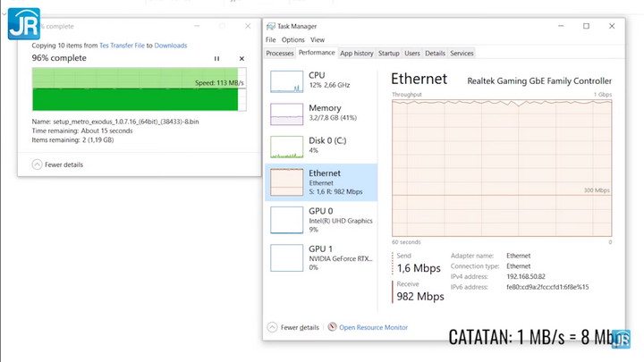Switch to the App history tab
Image resolution: width=644 pixels, height=362 pixels.
(357, 54)
